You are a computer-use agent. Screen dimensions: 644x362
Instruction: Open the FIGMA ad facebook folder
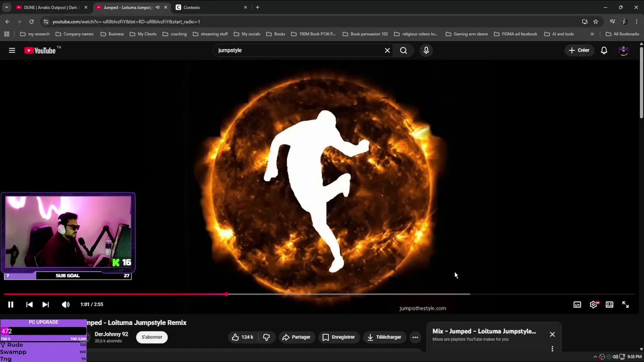516,34
